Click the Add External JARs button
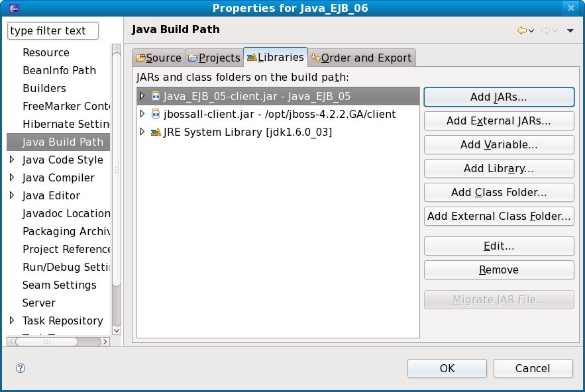 [498, 121]
